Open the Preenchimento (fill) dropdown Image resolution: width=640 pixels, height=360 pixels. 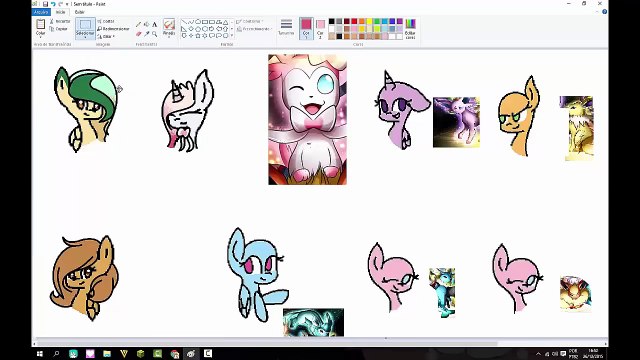click(x=254, y=29)
